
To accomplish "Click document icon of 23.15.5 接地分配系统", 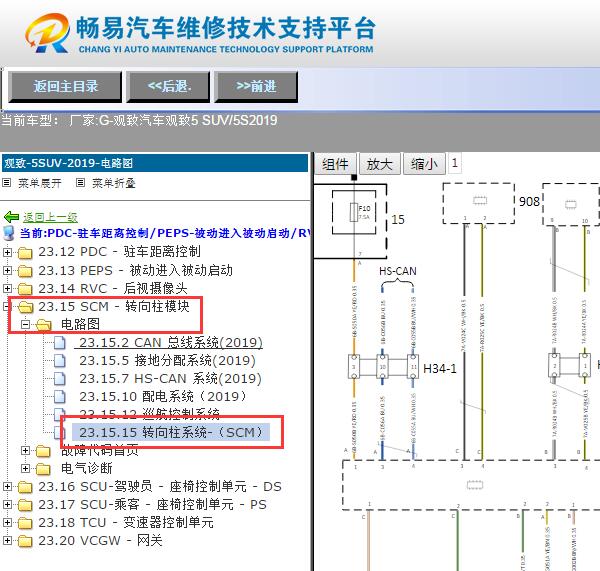I will [x=60, y=361].
